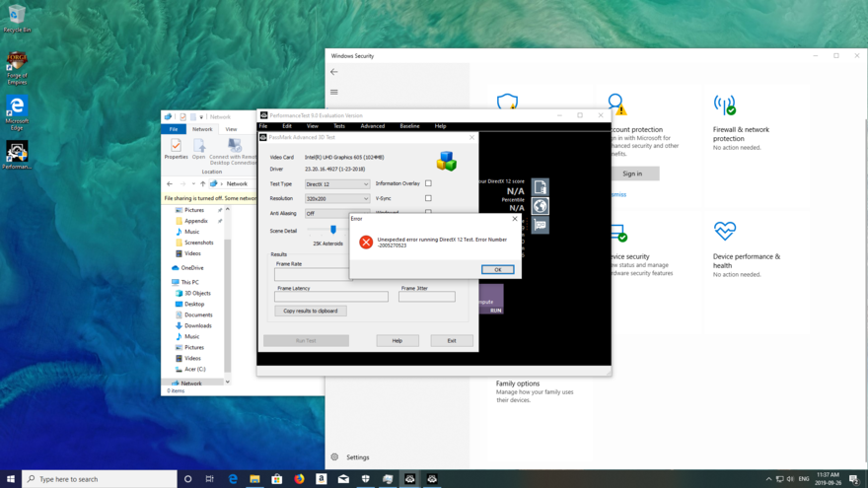This screenshot has height=488, width=868.
Task: Click the Open ribbon icon in Explorer
Action: pos(198,150)
